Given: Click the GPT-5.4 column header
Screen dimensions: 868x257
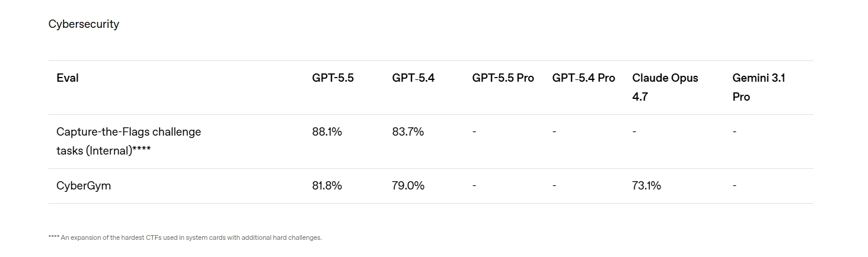Looking at the screenshot, I should (413, 78).
